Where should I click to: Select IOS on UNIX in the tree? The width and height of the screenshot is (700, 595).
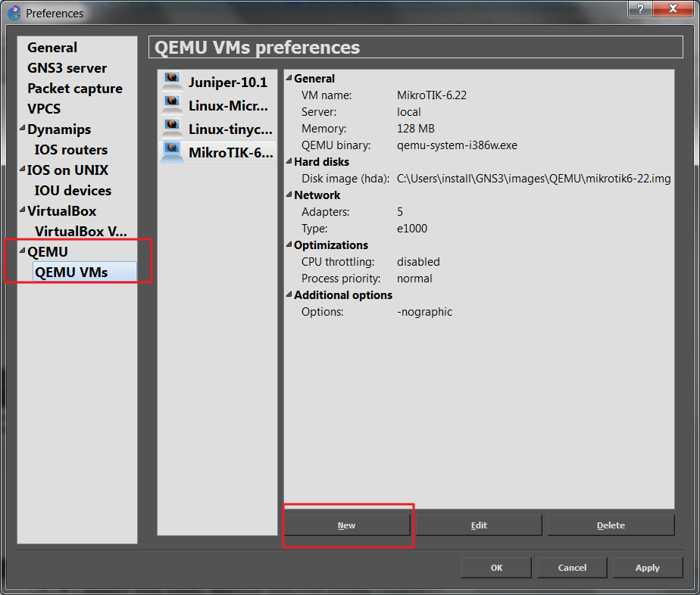point(67,170)
